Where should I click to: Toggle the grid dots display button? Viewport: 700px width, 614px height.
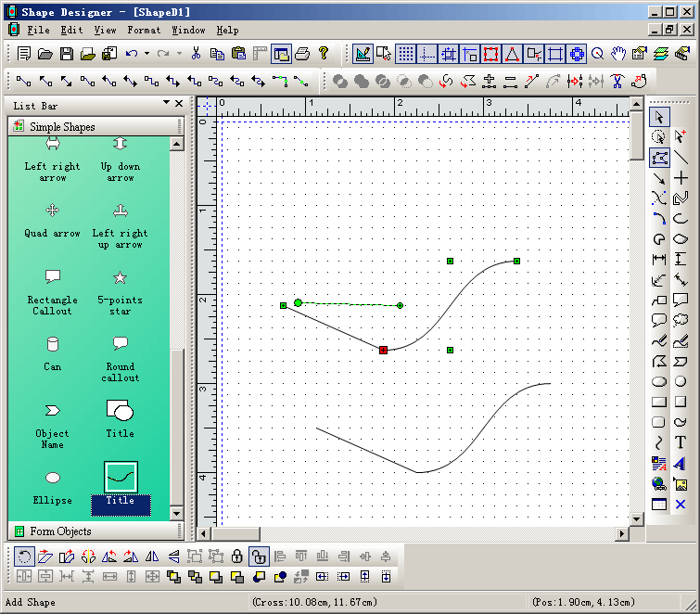coord(406,54)
